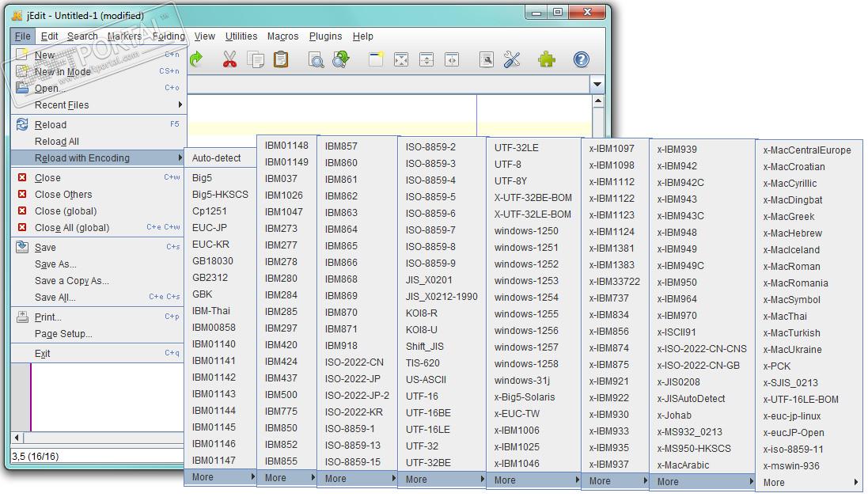Click the Unsplit all panes icon

pyautogui.click(x=401, y=59)
